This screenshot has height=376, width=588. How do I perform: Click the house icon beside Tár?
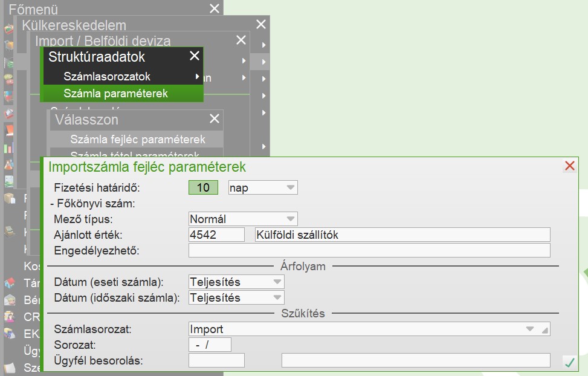click(x=10, y=282)
